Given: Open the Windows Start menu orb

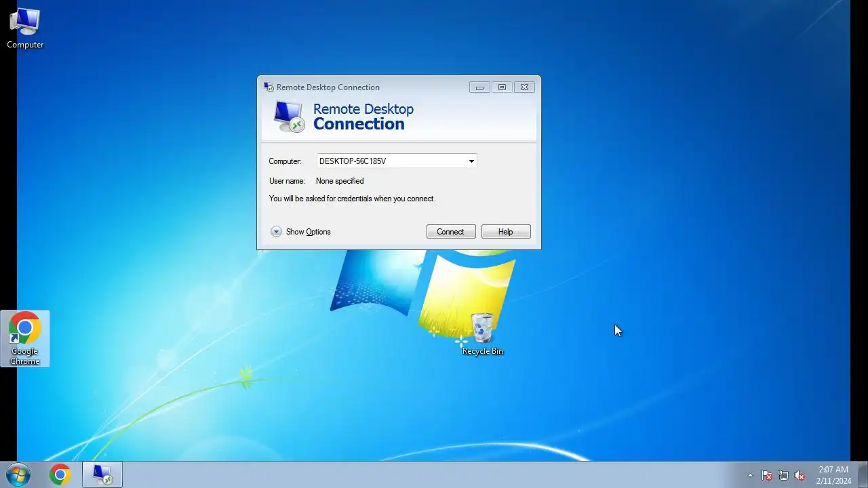Looking at the screenshot, I should click(18, 475).
